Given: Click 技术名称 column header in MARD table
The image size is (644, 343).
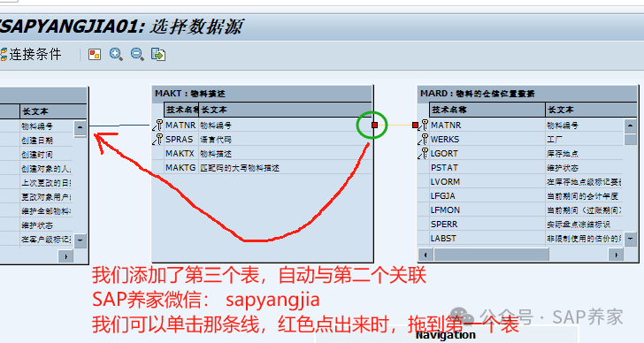Looking at the screenshot, I should [487, 110].
